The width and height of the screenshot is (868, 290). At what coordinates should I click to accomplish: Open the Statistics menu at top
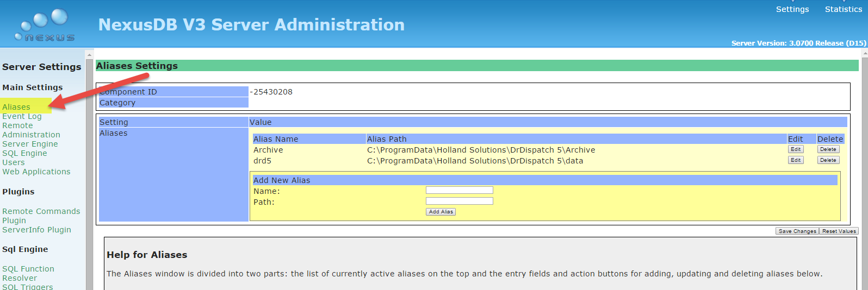click(x=844, y=9)
